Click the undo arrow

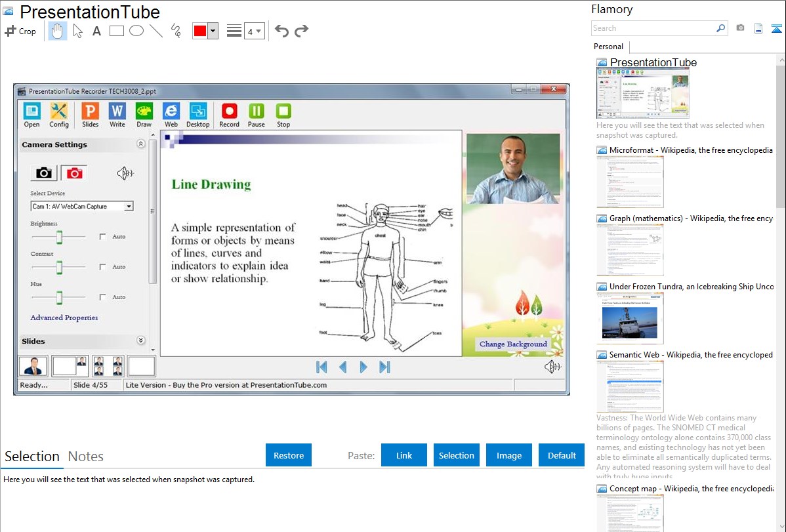point(281,31)
